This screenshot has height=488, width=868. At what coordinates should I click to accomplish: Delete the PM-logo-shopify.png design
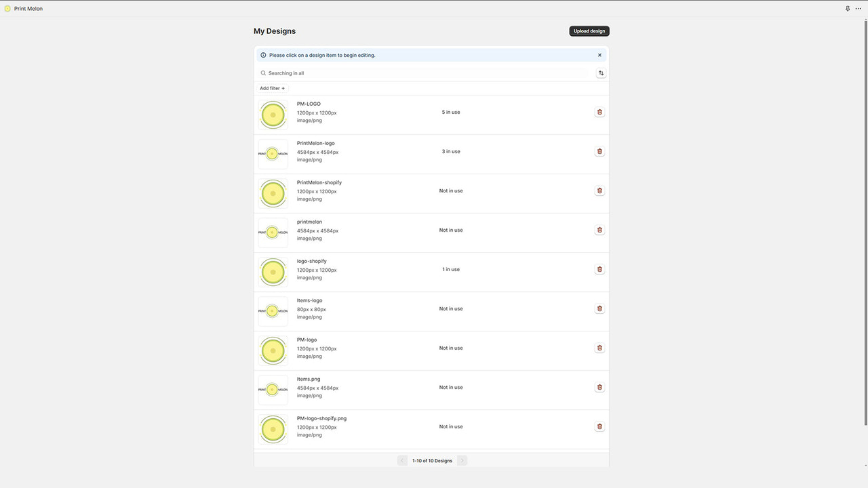point(599,426)
